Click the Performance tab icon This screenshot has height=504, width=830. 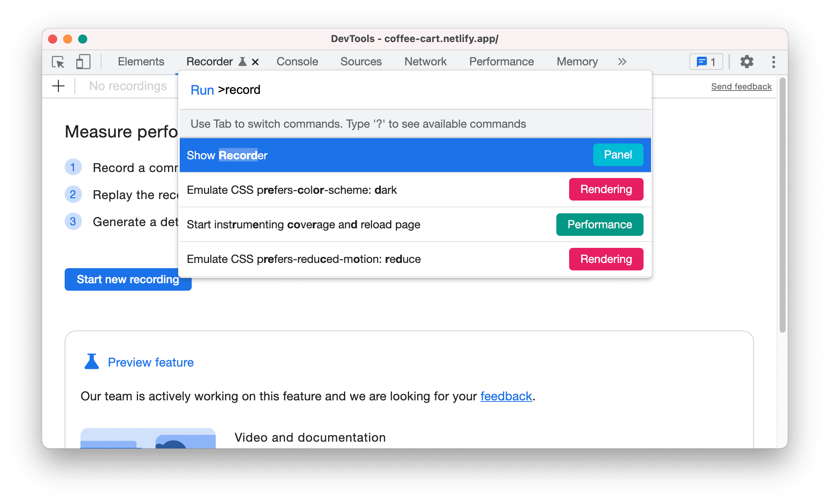(x=501, y=61)
